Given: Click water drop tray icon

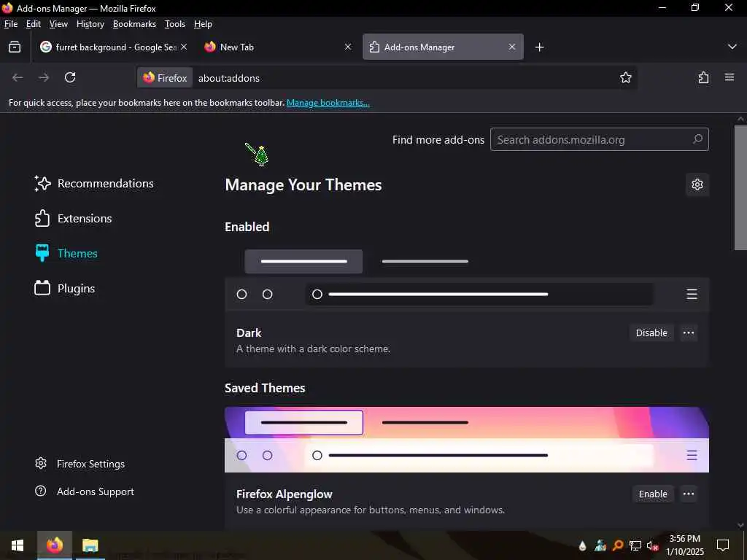Looking at the screenshot, I should tap(583, 545).
